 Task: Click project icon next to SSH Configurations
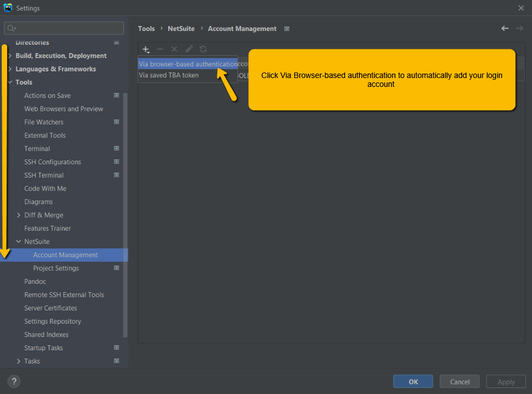click(116, 162)
